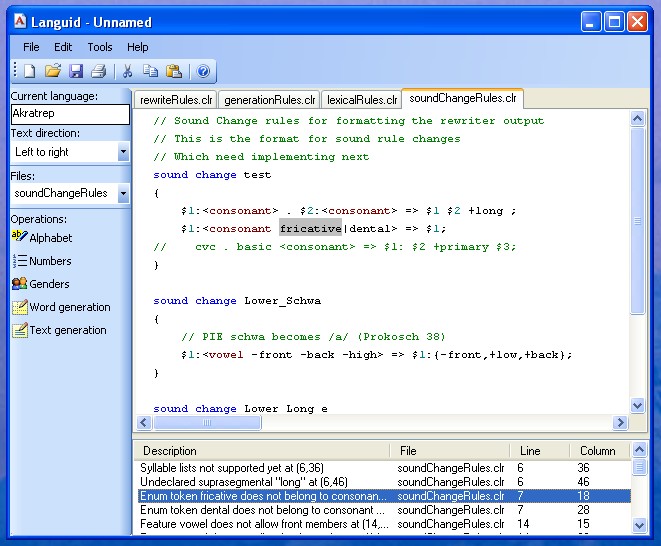Switch to the rewriteRules.clr tab
This screenshot has width=661, height=546.
point(176,100)
